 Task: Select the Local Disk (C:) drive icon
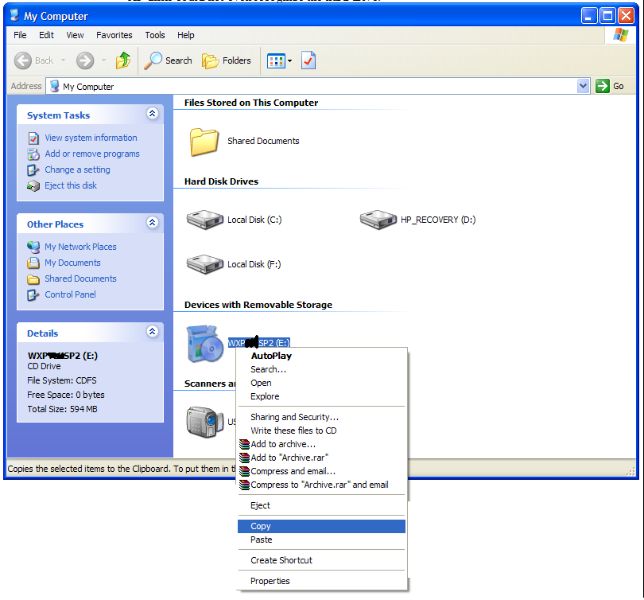205,220
